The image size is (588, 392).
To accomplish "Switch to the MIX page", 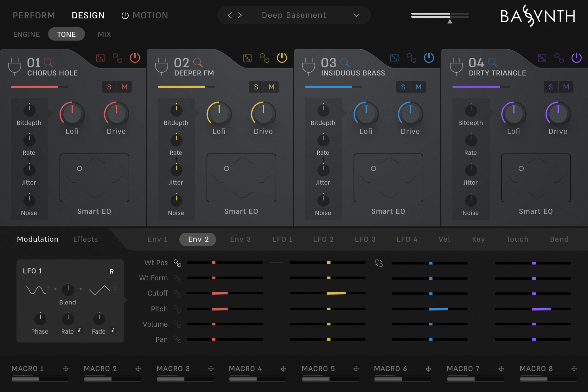I will [x=104, y=34].
